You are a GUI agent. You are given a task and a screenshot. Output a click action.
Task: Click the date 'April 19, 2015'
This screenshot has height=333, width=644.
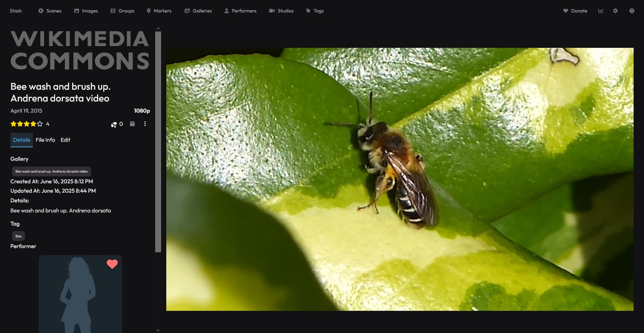pyautogui.click(x=26, y=111)
